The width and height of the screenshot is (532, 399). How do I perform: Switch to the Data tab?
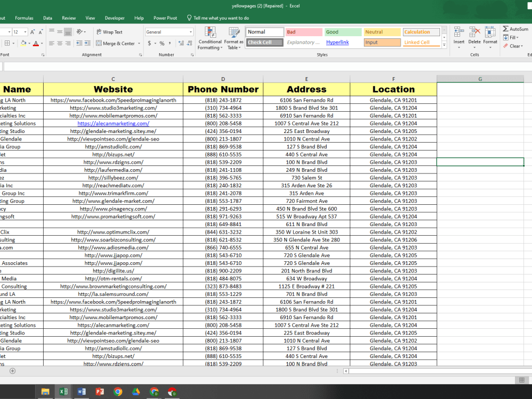point(47,18)
